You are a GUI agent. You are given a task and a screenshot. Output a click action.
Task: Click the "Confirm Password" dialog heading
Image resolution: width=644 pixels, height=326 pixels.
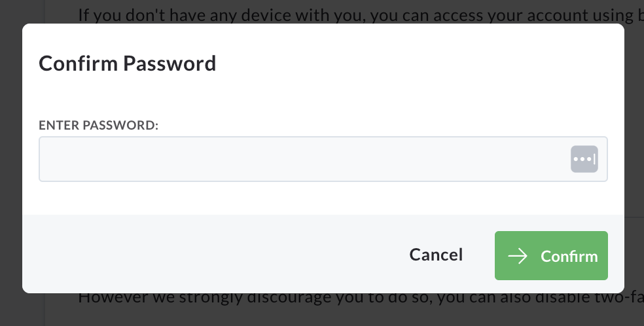(x=128, y=63)
